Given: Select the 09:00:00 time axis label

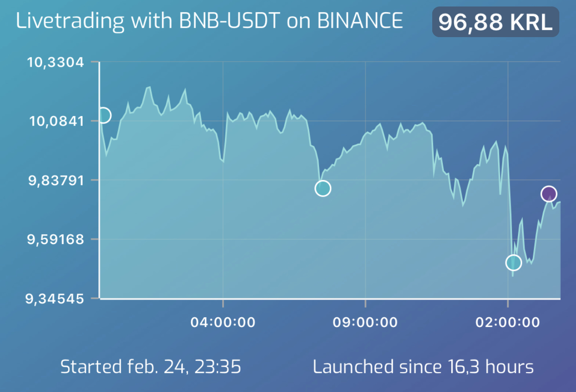Looking at the screenshot, I should (365, 322).
